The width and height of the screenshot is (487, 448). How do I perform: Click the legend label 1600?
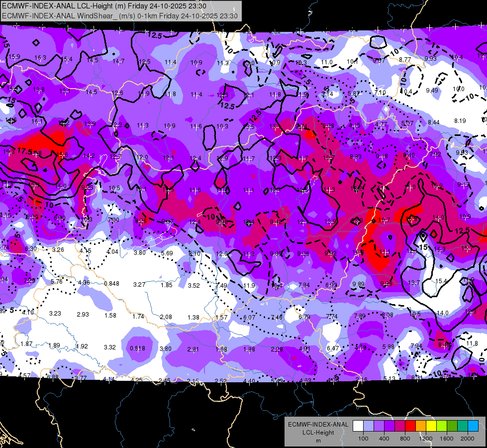[x=446, y=439]
